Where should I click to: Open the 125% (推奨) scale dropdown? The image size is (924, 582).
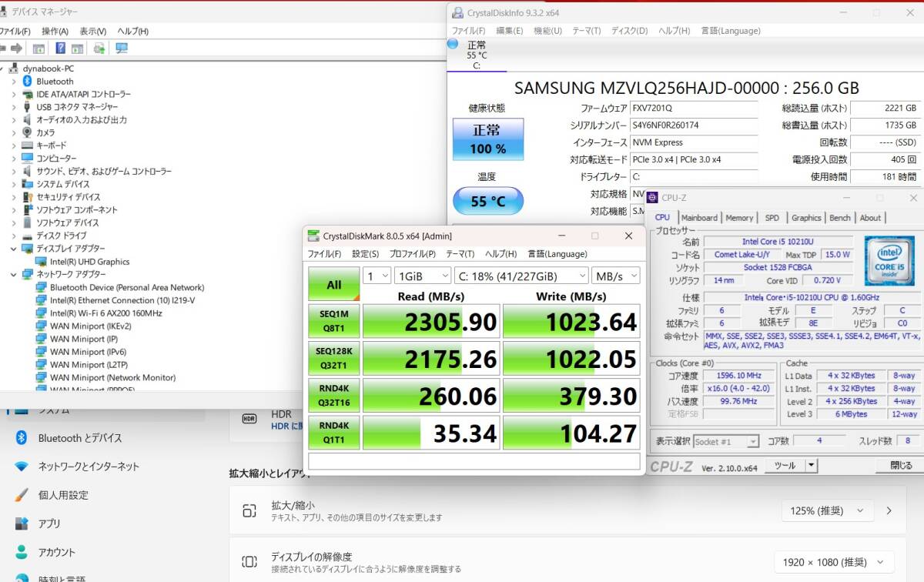[828, 510]
